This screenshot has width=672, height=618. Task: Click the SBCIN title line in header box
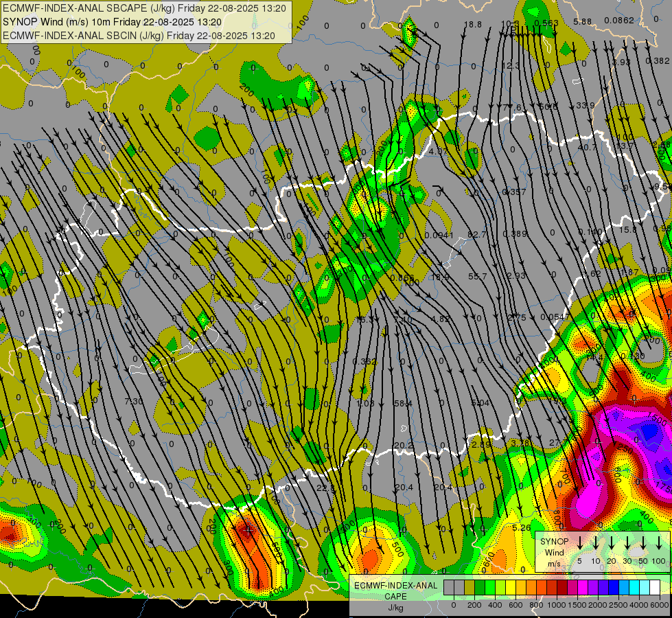pyautogui.click(x=139, y=36)
